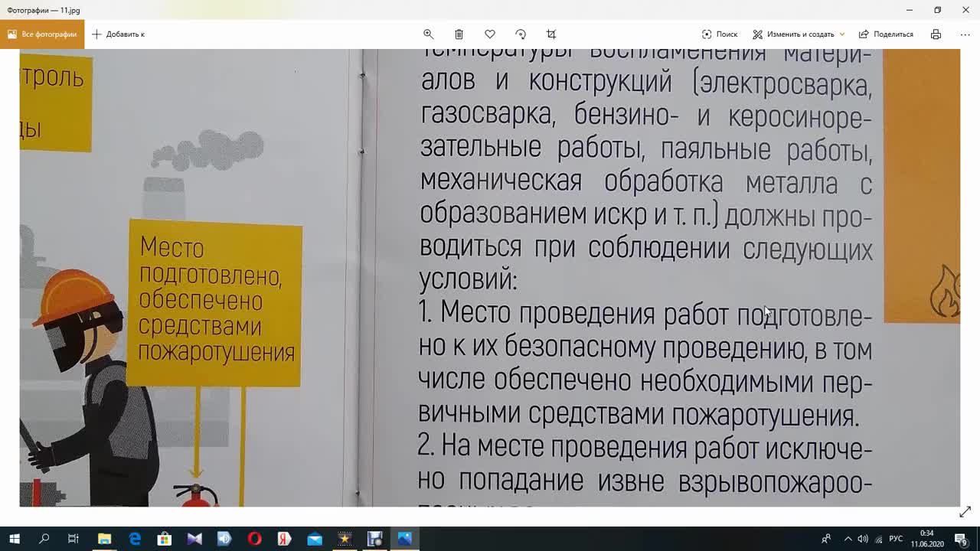Viewport: 980px width, 551px height.
Task: Open the star filmstrip app in the taskbar
Action: click(x=345, y=539)
